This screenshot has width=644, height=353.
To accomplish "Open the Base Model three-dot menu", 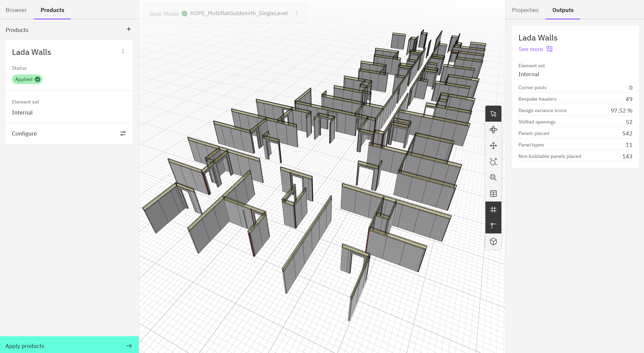I will [x=297, y=13].
